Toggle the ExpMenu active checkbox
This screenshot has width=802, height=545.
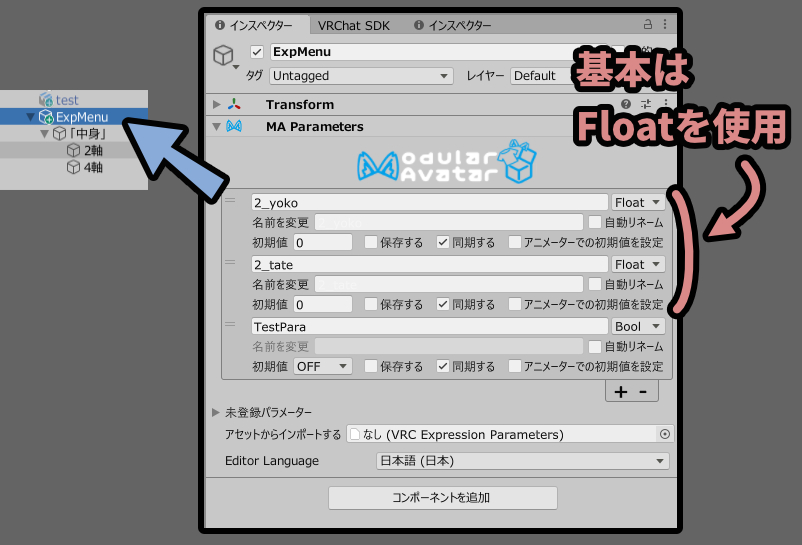pos(257,52)
